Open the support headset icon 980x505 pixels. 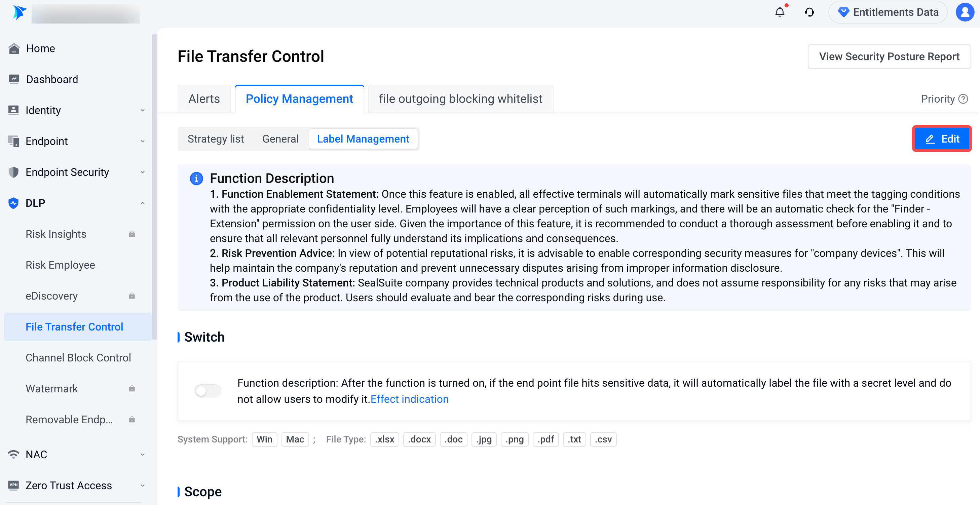pos(809,12)
